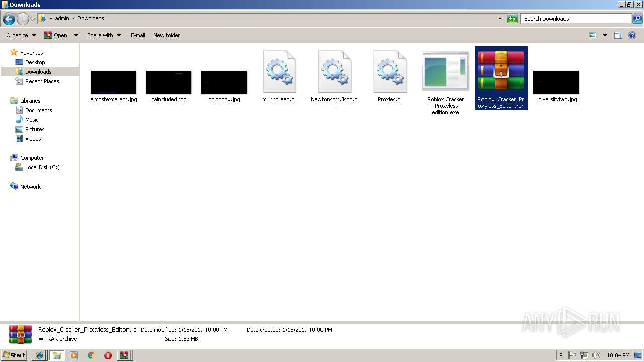Image resolution: width=644 pixels, height=362 pixels.
Task: Select the Newtonsoft.Json.dll file icon
Action: pyautogui.click(x=335, y=71)
